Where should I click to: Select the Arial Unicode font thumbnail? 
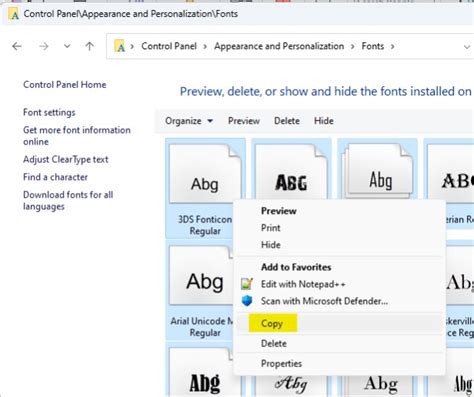202,276
